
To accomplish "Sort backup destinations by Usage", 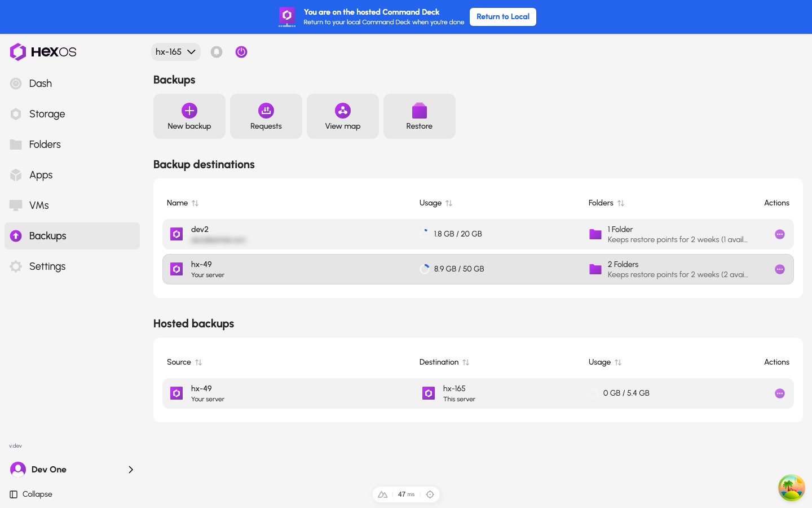I will (x=436, y=203).
